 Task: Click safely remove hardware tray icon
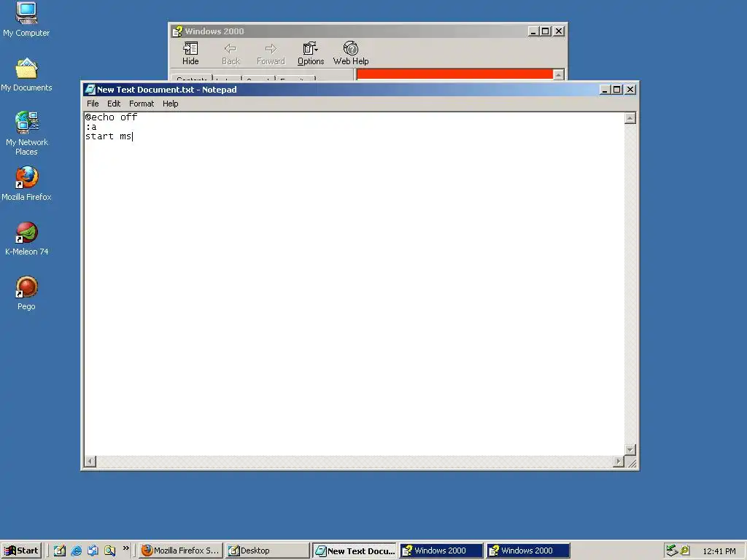(672, 551)
